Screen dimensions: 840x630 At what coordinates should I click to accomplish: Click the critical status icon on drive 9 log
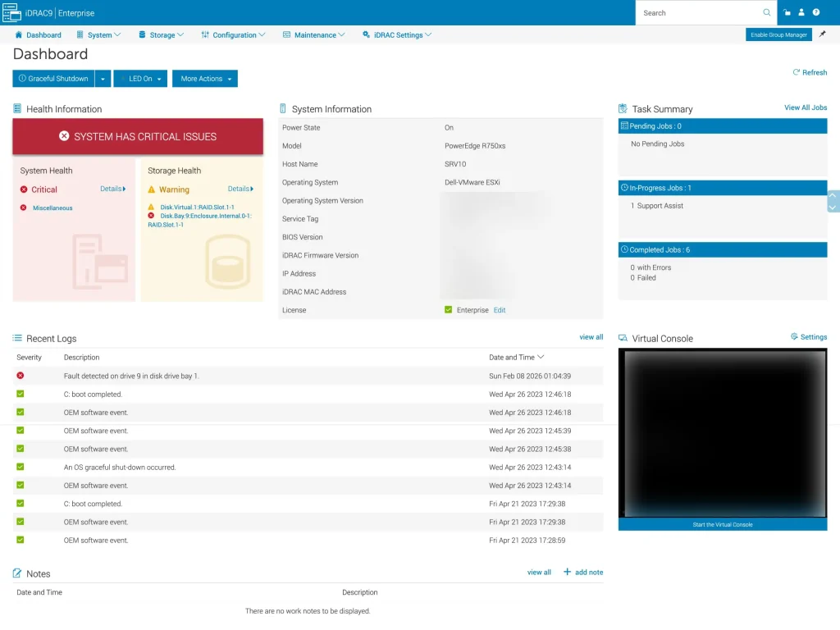click(x=21, y=376)
